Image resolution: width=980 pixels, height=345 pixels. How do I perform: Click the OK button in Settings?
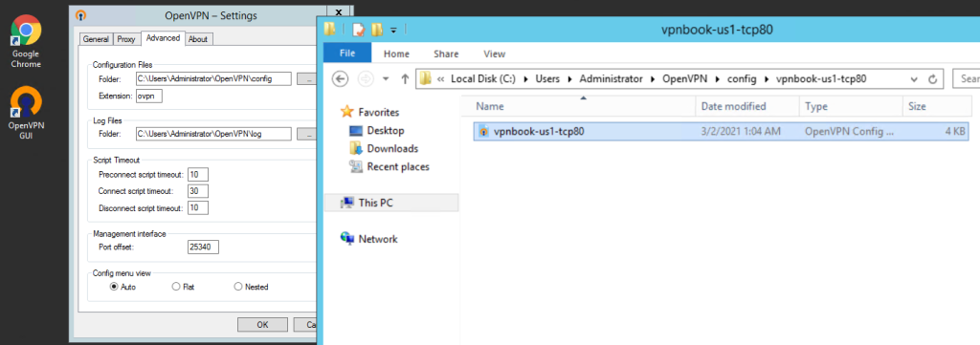click(262, 324)
